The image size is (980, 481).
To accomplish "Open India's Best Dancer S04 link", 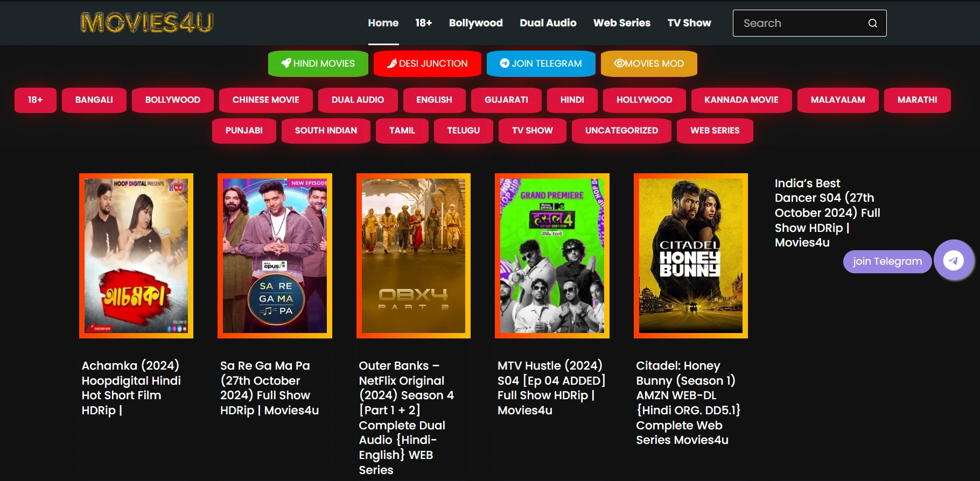I will (828, 213).
